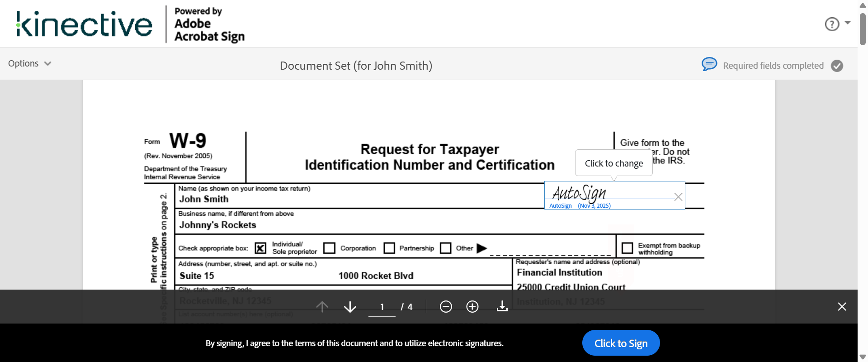This screenshot has width=868, height=362.
Task: Clear the AutoSign signature with X
Action: coord(678,196)
